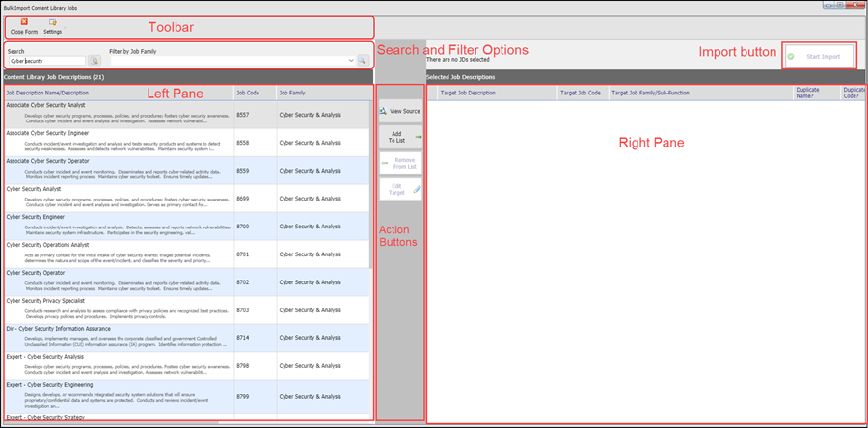The width and height of the screenshot is (868, 428).
Task: Click job code 8557
Action: click(244, 115)
